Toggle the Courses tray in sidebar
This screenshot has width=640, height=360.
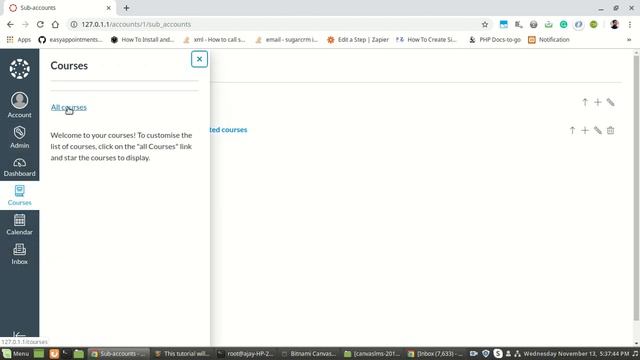pos(20,195)
